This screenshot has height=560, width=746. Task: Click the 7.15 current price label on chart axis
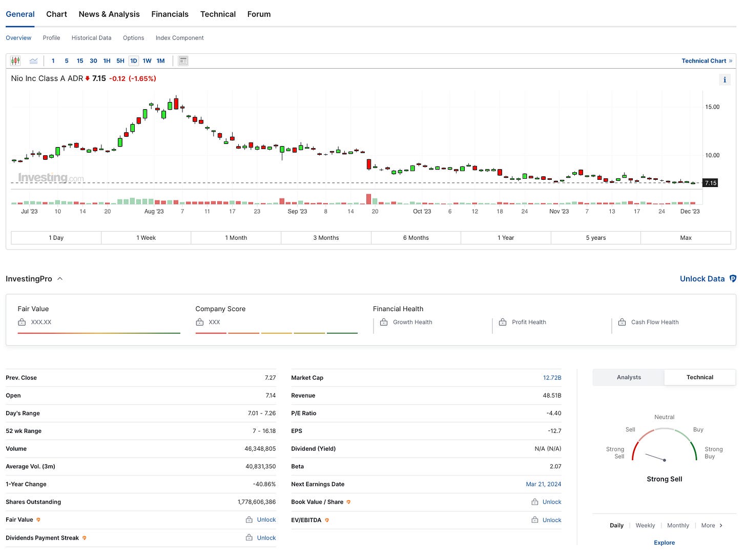click(x=711, y=183)
